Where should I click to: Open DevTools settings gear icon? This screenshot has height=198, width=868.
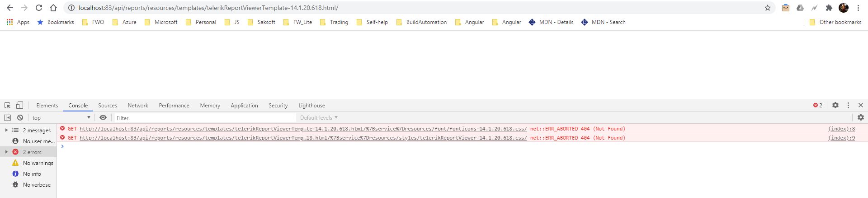(835, 105)
